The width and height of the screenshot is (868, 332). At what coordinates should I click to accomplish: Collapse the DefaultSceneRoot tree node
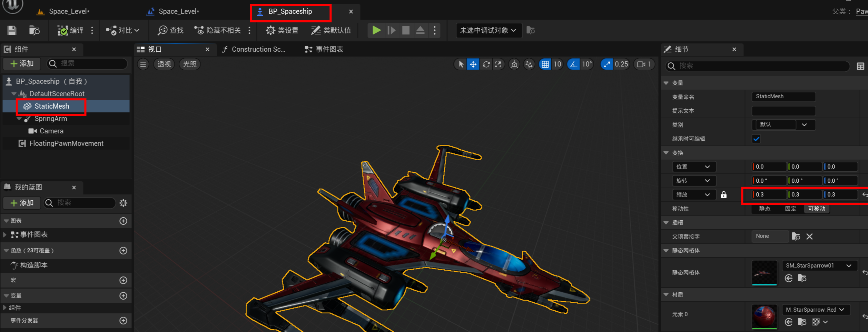point(14,94)
